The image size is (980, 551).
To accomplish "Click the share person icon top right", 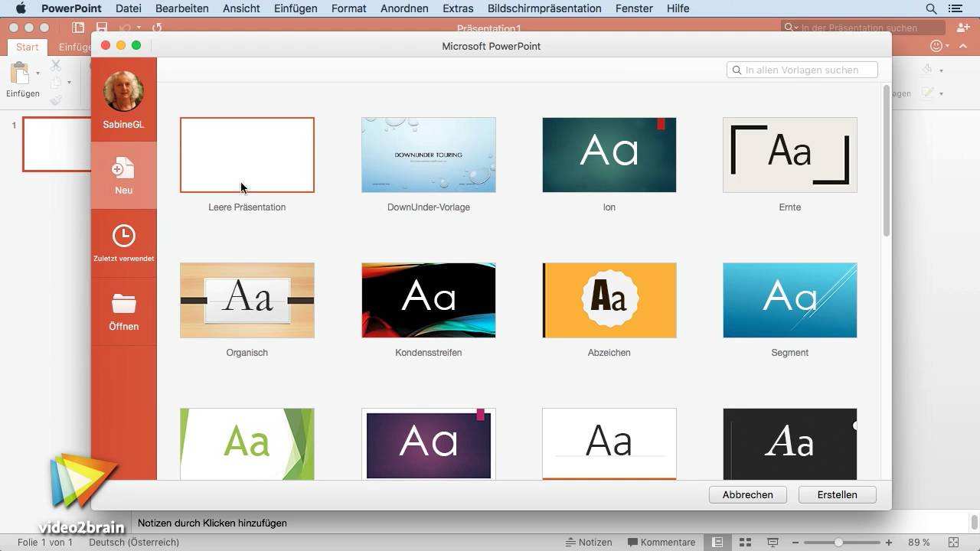I will coord(962,28).
